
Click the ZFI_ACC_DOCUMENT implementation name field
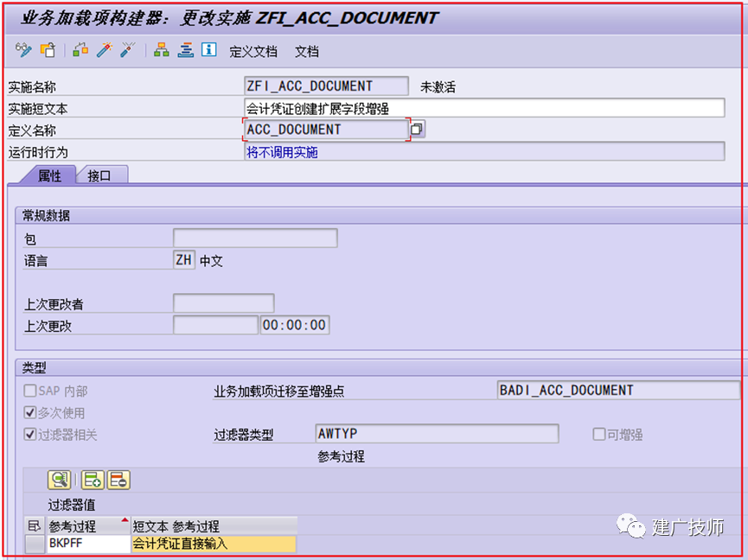326,86
